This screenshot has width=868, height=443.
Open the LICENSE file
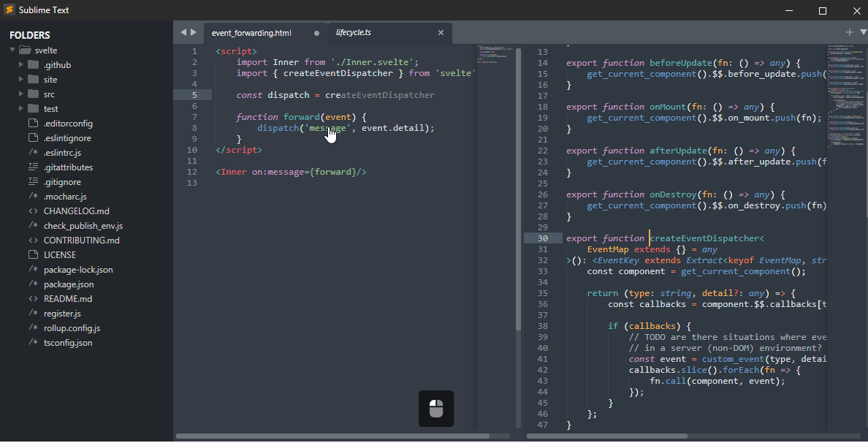(60, 254)
